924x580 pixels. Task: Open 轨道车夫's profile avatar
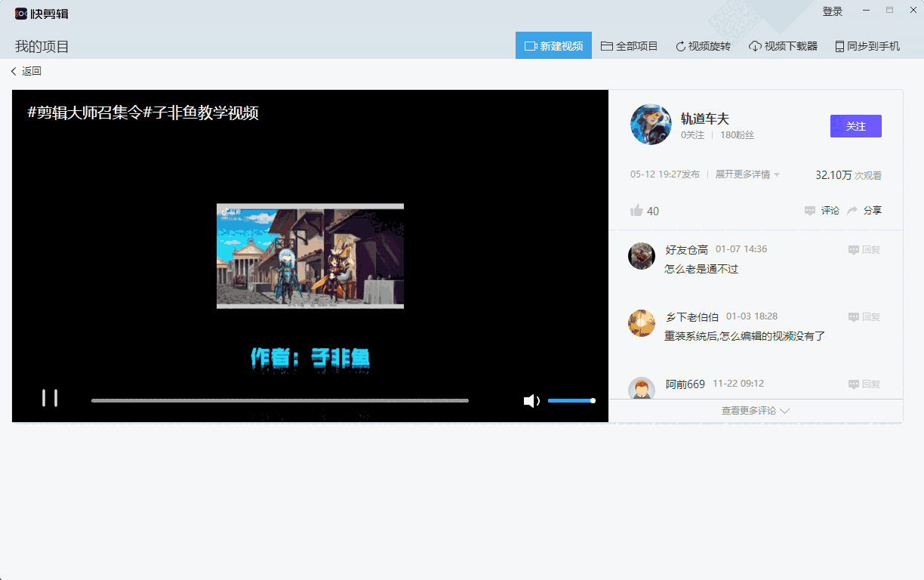[x=651, y=124]
